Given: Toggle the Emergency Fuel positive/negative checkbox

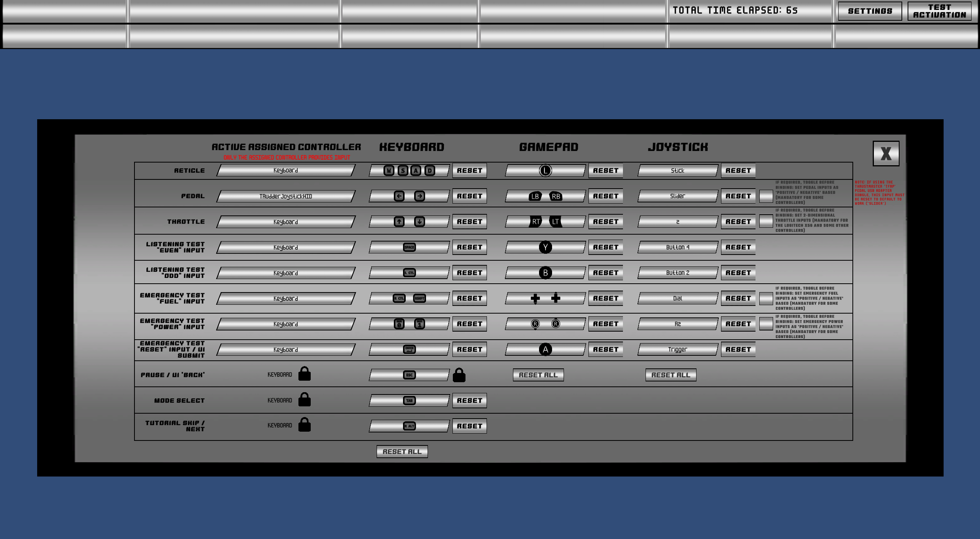Looking at the screenshot, I should [x=765, y=298].
